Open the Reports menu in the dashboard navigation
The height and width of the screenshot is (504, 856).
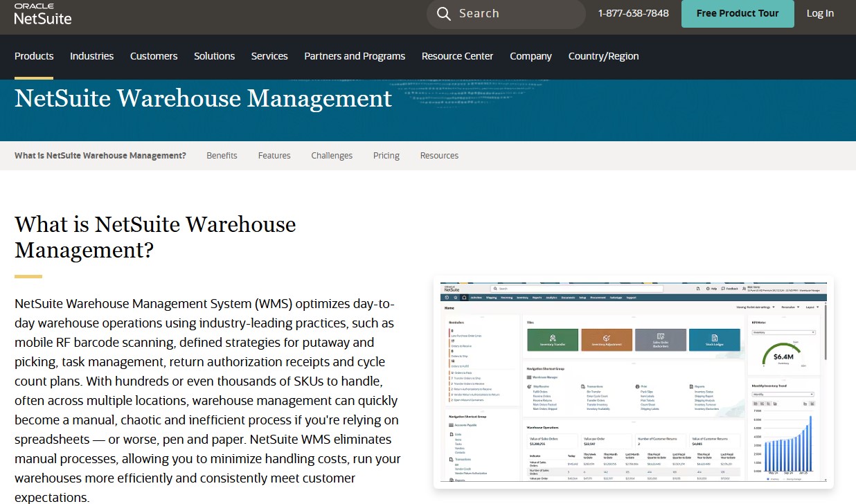pos(537,299)
